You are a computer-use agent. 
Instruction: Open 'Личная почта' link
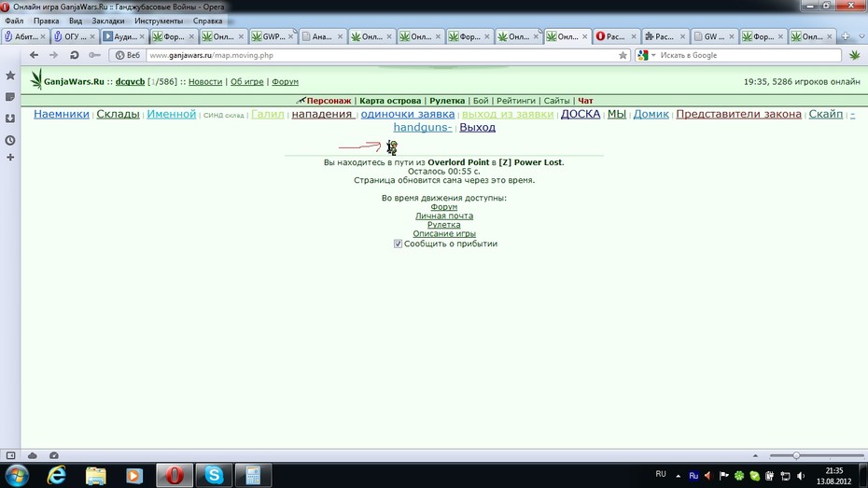pyautogui.click(x=444, y=216)
